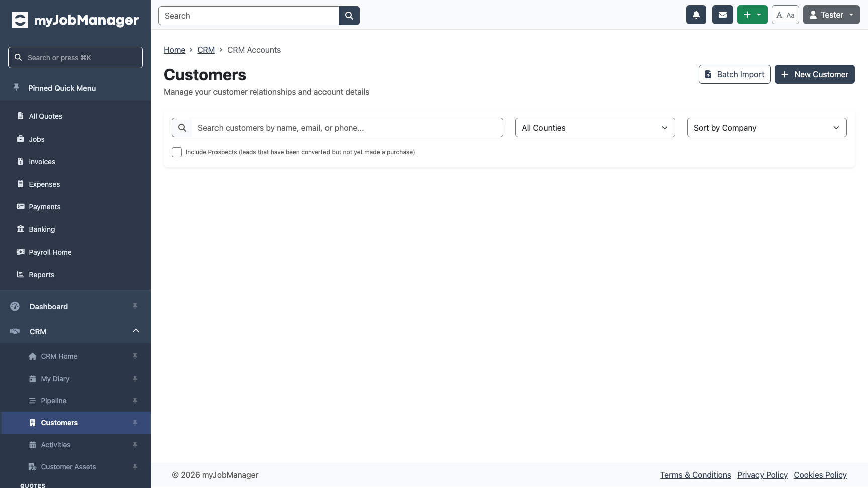
Task: Click the Reports chart icon
Action: (x=20, y=274)
